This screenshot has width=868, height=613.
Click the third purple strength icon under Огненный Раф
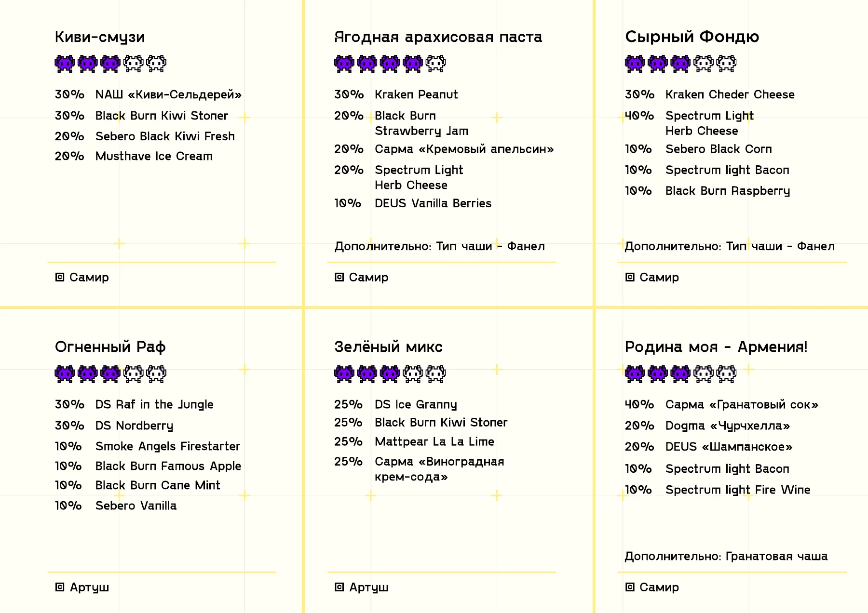pyautogui.click(x=110, y=374)
